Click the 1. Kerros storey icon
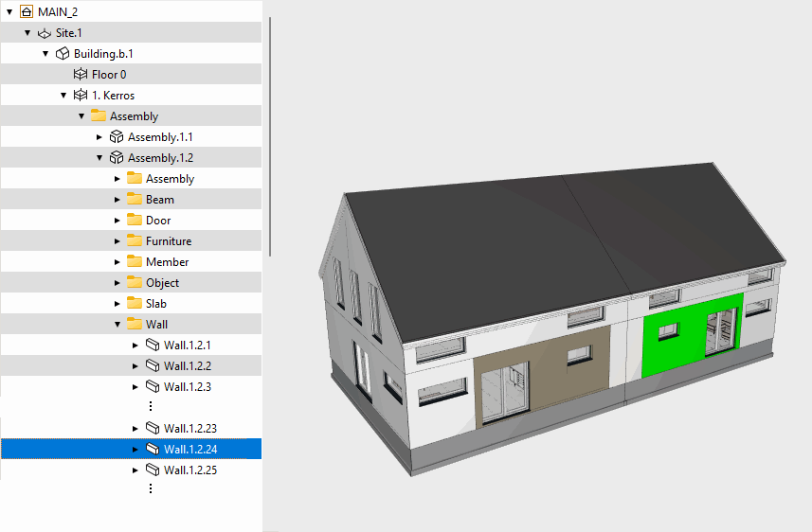This screenshot has width=812, height=532. pos(80,95)
